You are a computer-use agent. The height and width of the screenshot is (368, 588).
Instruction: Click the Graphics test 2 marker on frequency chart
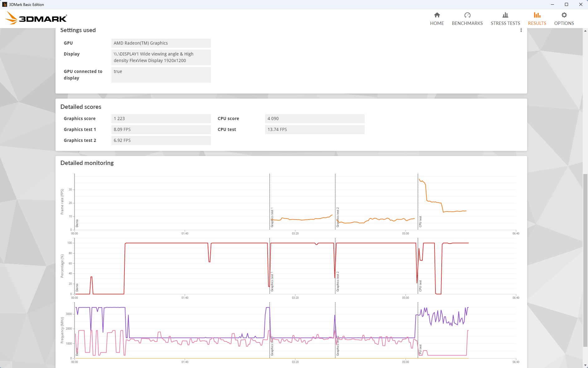pyautogui.click(x=338, y=346)
